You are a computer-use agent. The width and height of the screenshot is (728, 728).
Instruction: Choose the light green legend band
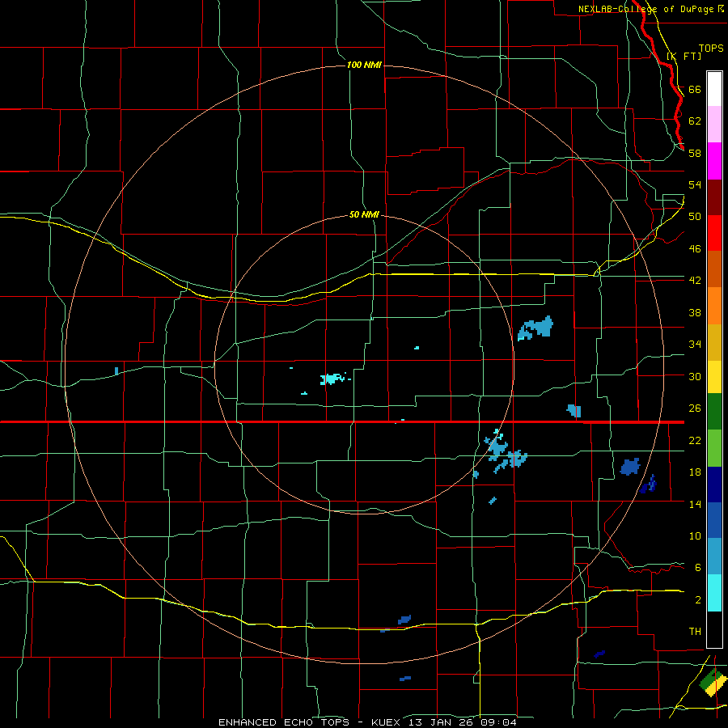pos(714,448)
